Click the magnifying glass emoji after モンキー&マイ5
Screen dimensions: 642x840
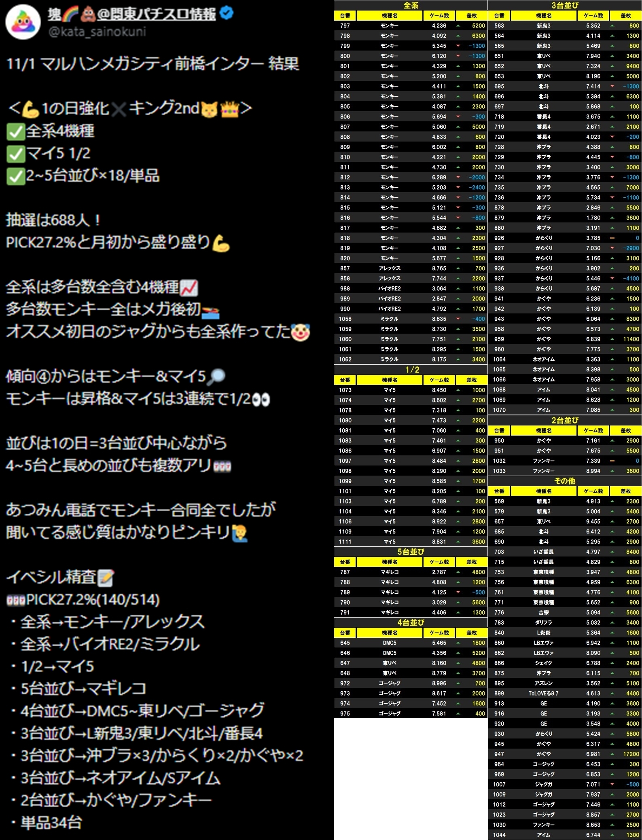pos(216,377)
